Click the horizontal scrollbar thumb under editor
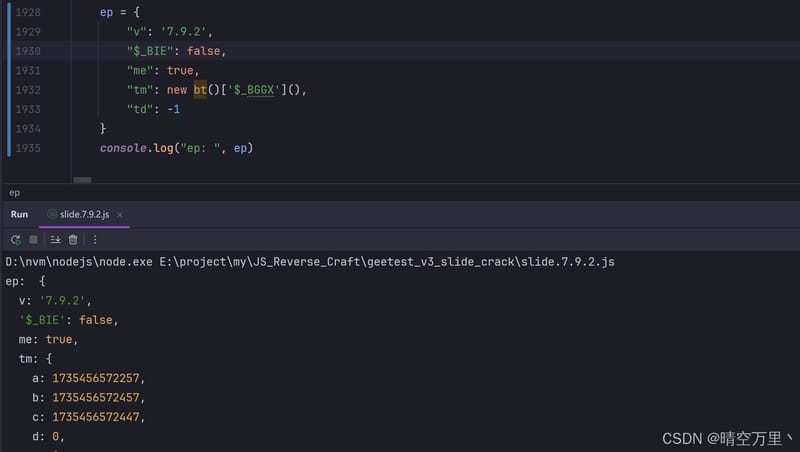800x452 pixels. (x=83, y=180)
